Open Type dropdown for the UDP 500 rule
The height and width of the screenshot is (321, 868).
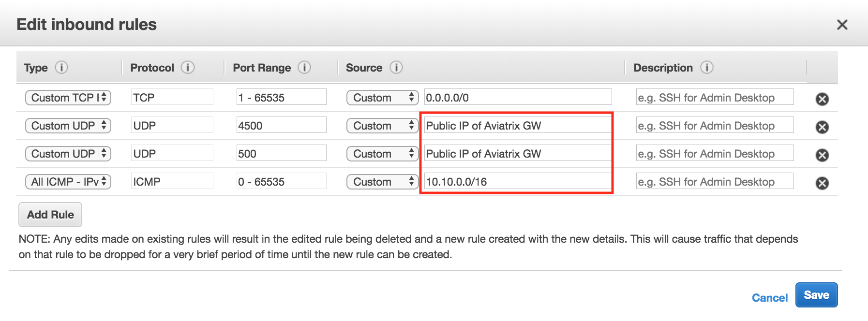point(68,154)
